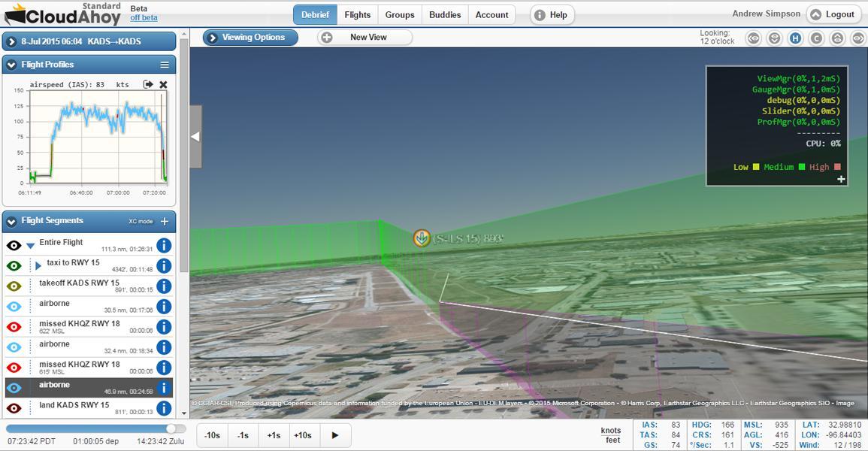Click the look-down eye icon
Screen dimensions: 868x451
coord(775,38)
